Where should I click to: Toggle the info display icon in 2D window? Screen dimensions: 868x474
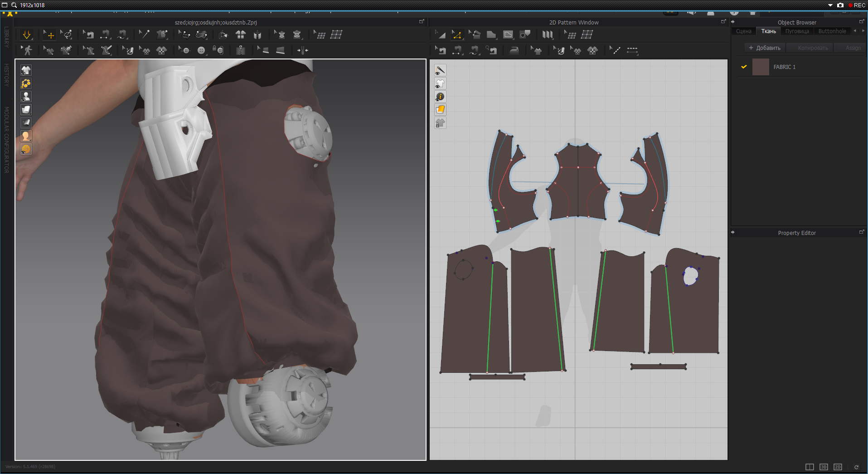(440, 96)
